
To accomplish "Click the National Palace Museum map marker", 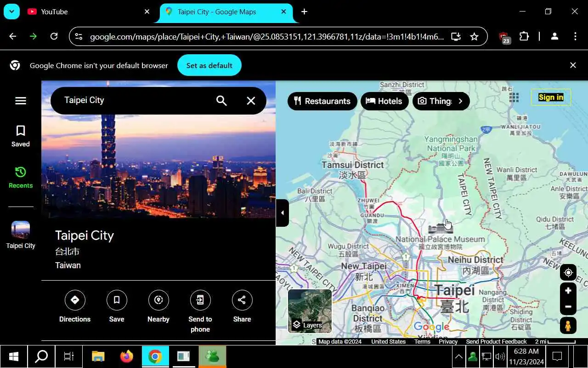I will (x=441, y=228).
